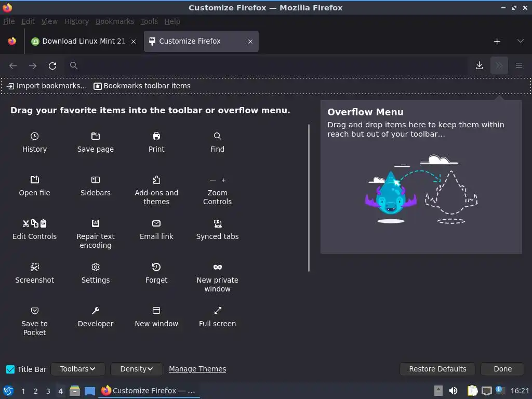Click the 16:21 taskbar clock
The height and width of the screenshot is (399, 532).
click(520, 391)
